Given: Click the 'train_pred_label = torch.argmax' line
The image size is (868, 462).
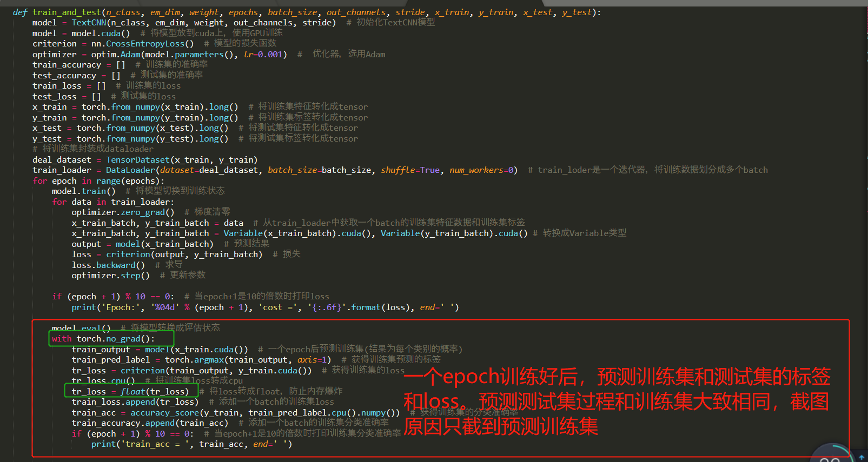Looking at the screenshot, I should tap(256, 360).
